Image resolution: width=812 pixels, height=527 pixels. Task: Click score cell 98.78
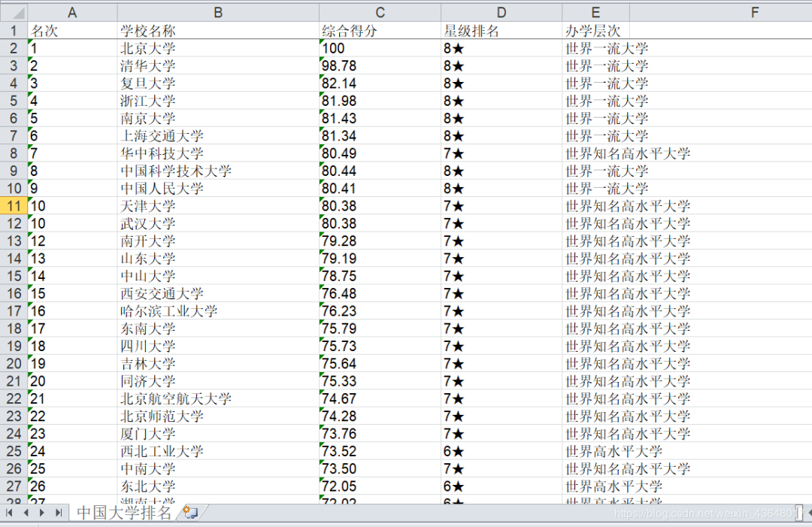coord(380,65)
